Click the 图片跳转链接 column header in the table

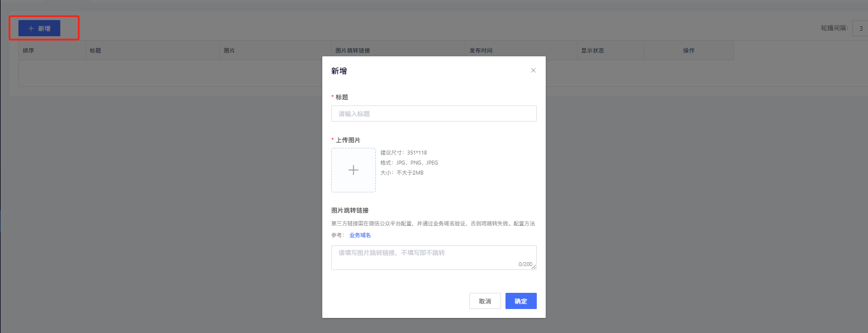pyautogui.click(x=352, y=51)
